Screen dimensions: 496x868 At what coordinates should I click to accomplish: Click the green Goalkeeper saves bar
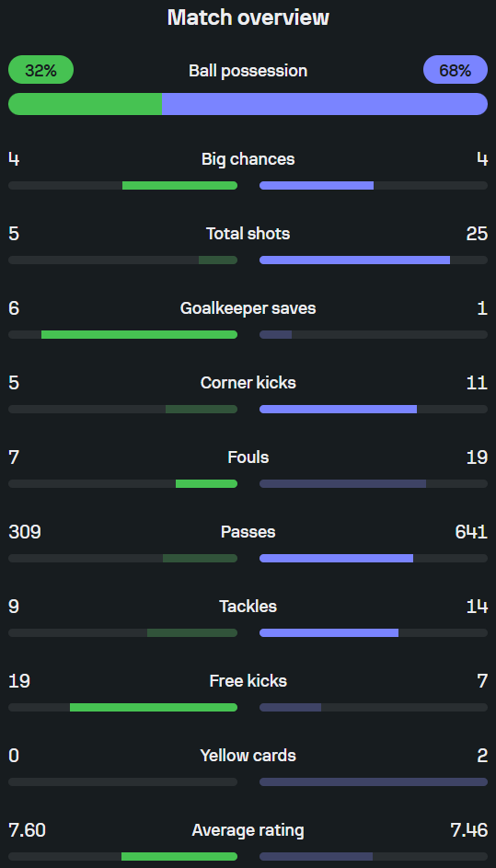tap(140, 334)
